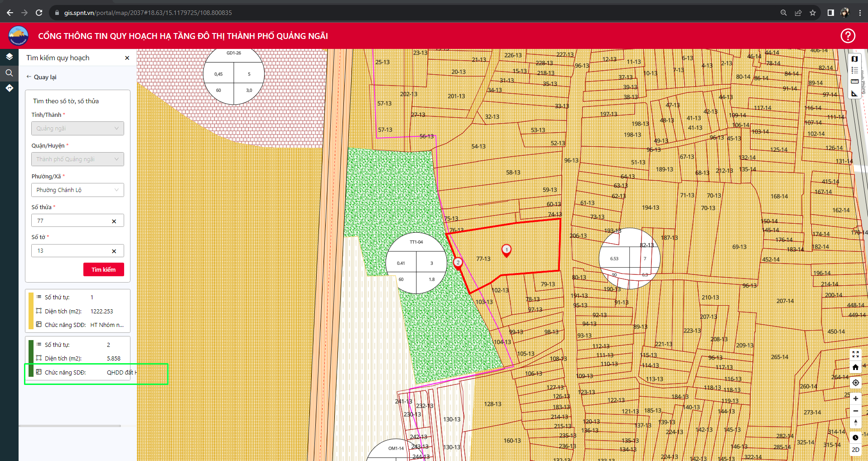Click the red Tìm kiếm button
Image resolution: width=868 pixels, height=461 pixels.
tap(104, 269)
